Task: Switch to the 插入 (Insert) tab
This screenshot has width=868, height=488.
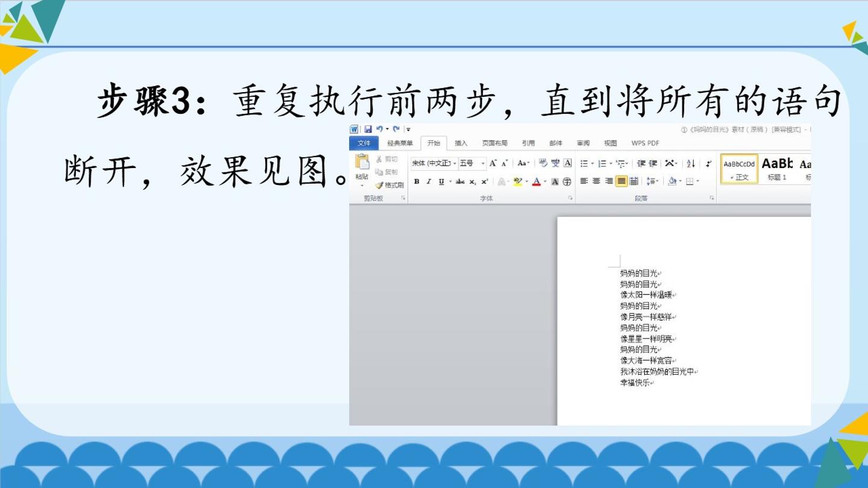Action: click(x=461, y=143)
